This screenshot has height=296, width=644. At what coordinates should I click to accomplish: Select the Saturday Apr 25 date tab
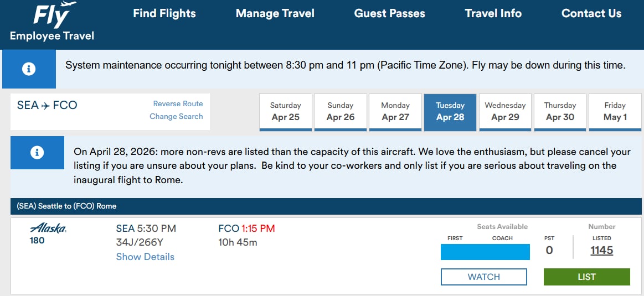(x=286, y=112)
